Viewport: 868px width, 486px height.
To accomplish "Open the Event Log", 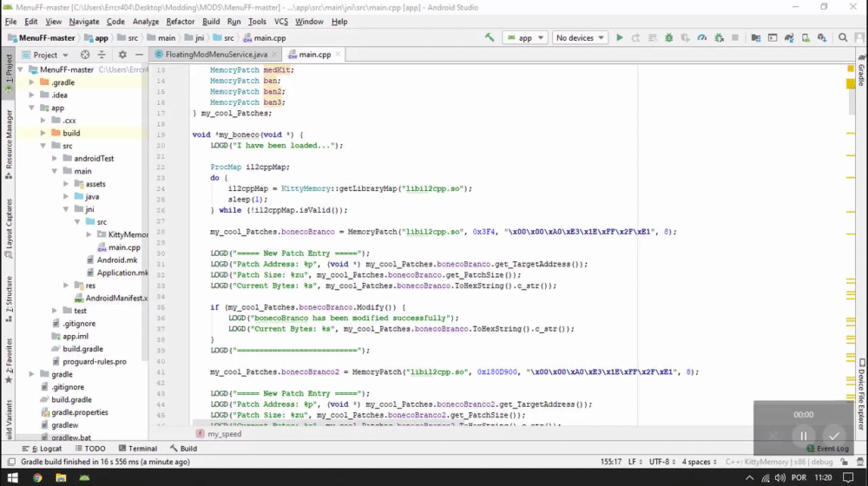I will pyautogui.click(x=827, y=449).
